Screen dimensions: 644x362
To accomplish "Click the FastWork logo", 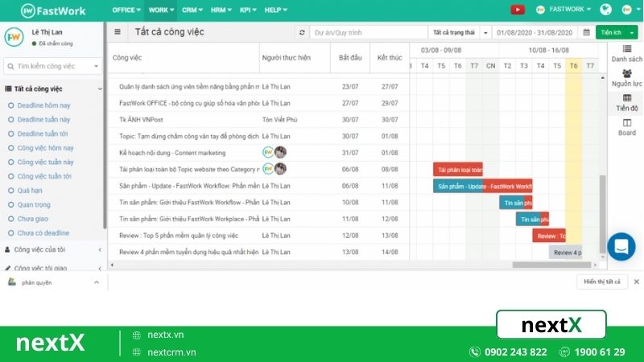I will point(53,10).
